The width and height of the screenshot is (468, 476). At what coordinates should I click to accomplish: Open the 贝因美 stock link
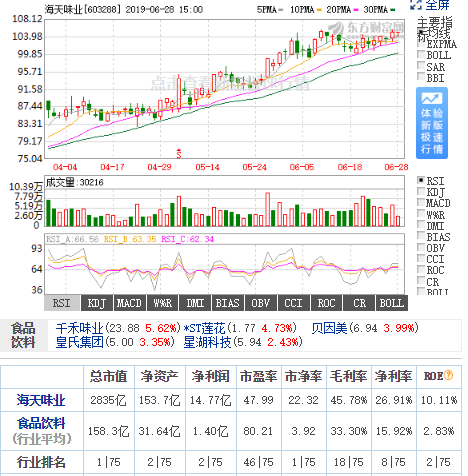(329, 328)
